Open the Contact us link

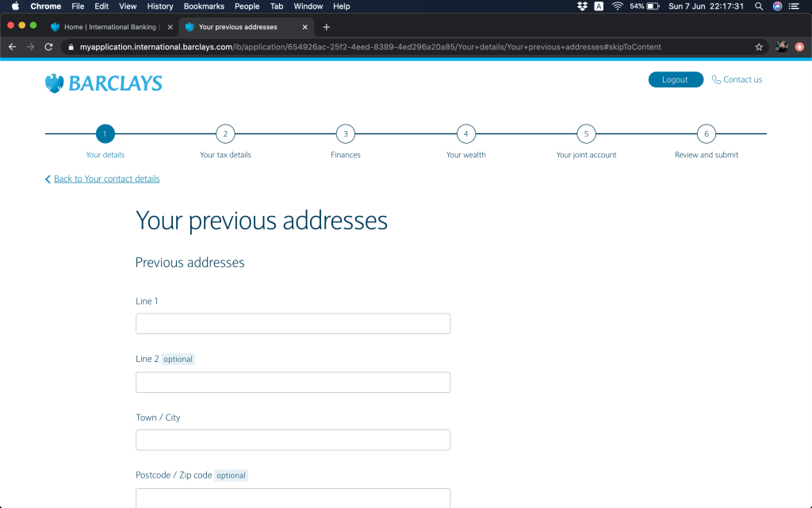point(737,79)
